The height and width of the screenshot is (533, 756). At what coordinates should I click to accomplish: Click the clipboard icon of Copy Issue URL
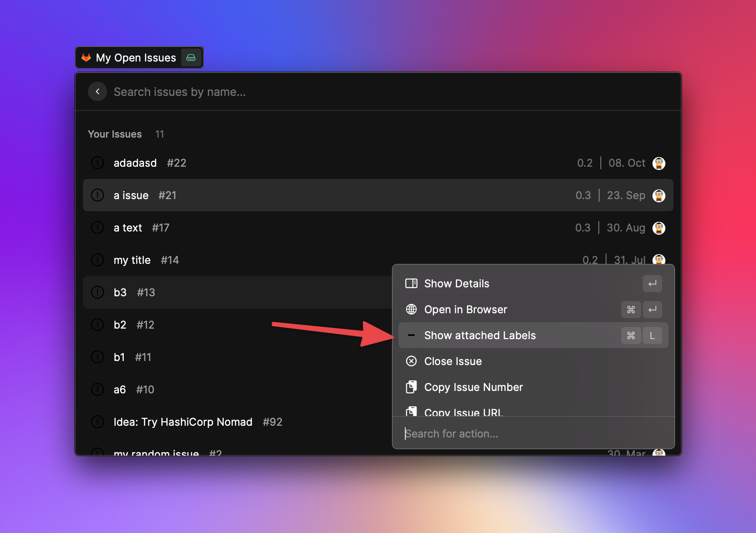[411, 411]
